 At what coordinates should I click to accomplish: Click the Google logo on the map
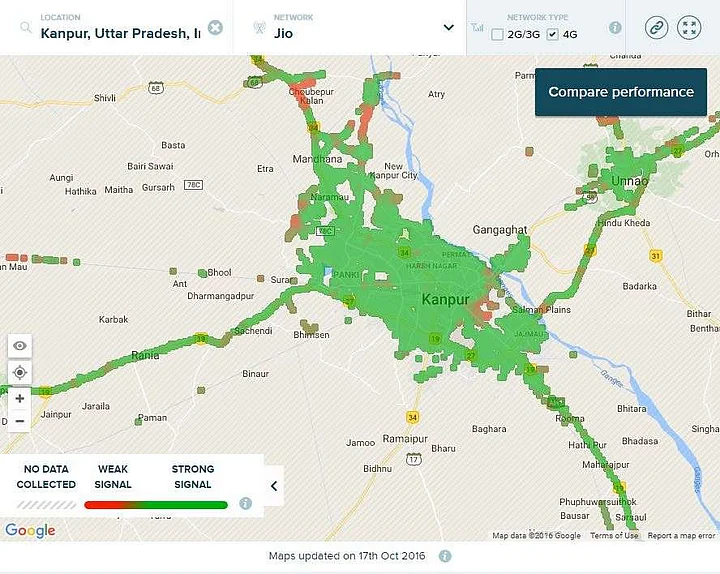tap(30, 531)
